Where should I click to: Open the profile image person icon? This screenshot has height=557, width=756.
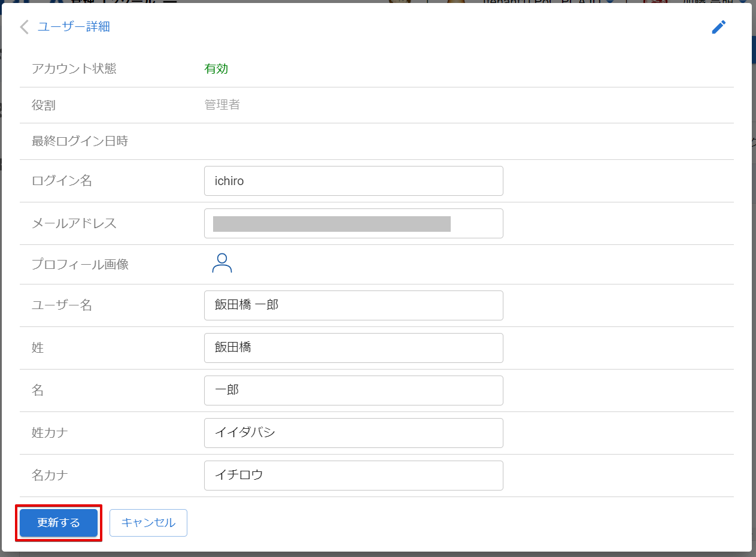click(222, 264)
